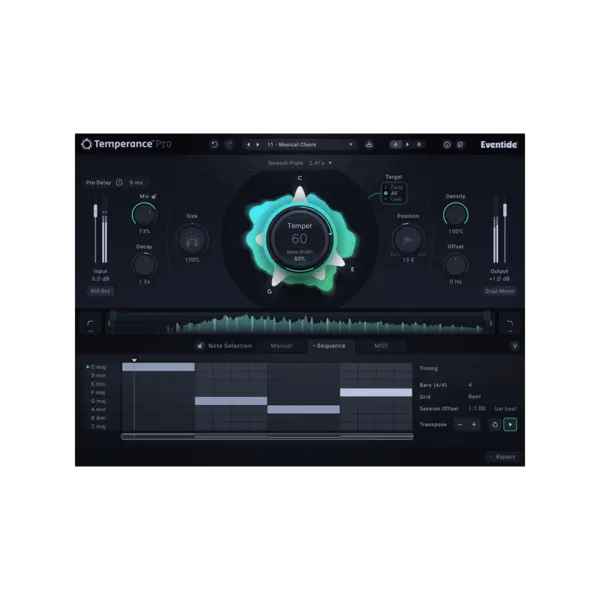Click the sequencer playhead marker triangle
The image size is (600, 600).
click(x=134, y=360)
